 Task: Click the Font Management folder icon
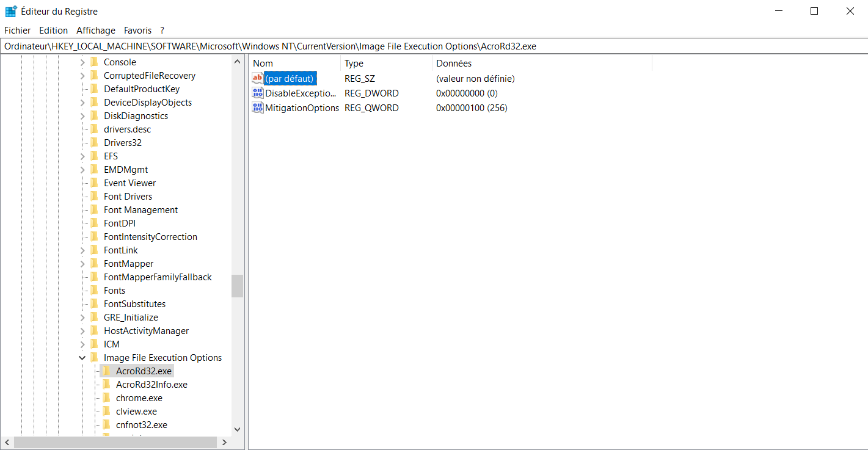(94, 210)
